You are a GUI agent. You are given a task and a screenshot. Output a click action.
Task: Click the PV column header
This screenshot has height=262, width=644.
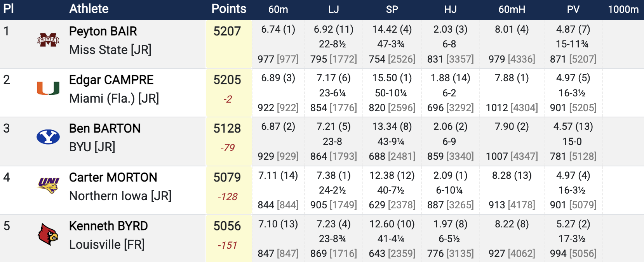(x=573, y=9)
